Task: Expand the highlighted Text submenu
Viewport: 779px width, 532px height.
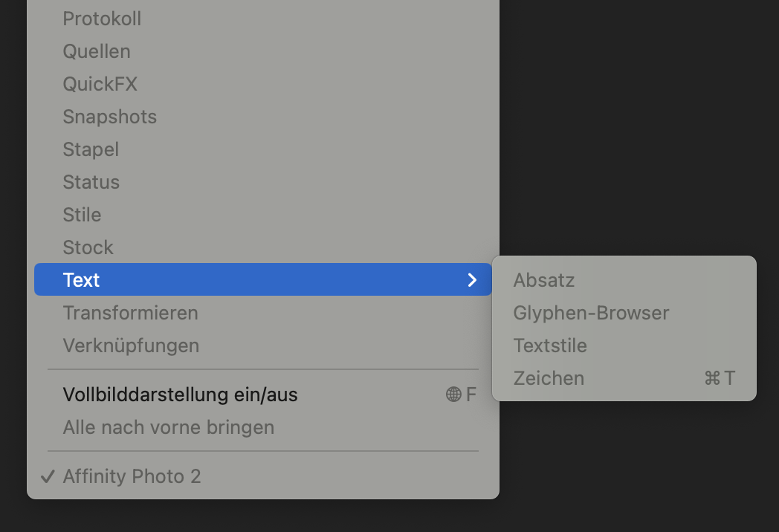Action: 263,279
